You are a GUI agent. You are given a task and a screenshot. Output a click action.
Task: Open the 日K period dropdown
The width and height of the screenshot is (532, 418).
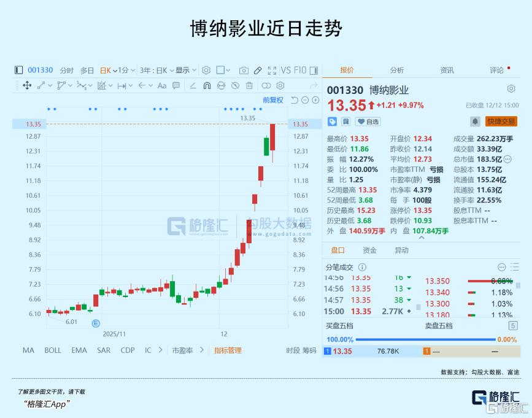click(x=109, y=71)
